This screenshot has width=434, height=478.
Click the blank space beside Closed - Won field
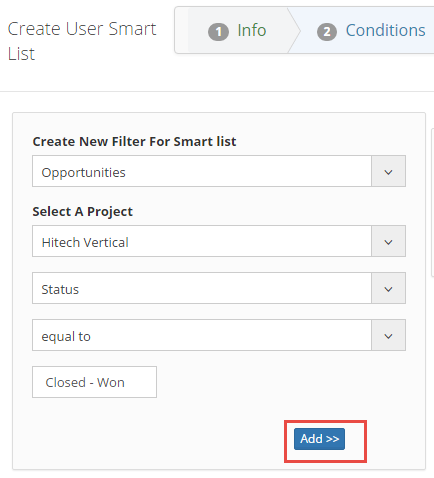[281, 382]
